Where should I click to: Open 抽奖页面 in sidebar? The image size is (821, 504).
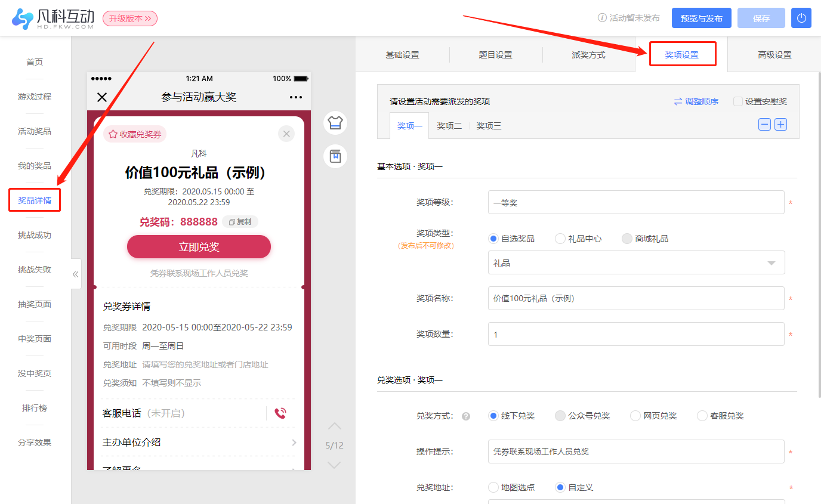pyautogui.click(x=35, y=304)
